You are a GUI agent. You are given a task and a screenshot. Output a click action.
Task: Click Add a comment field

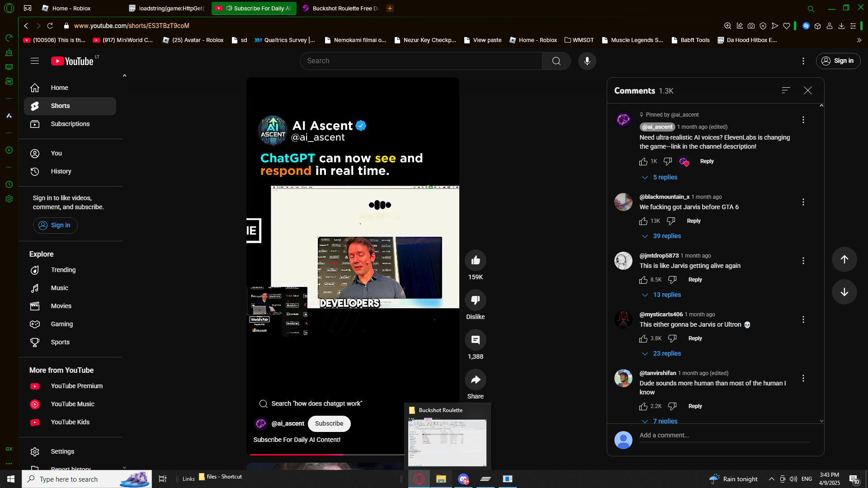click(x=724, y=435)
